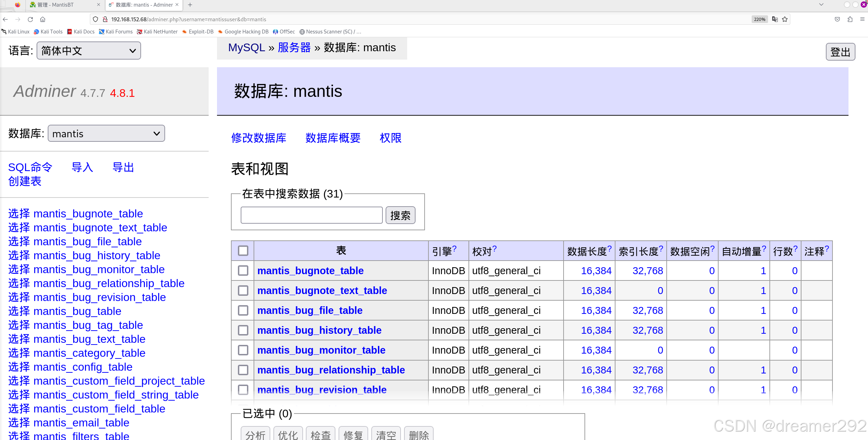Click the translate page icon in the address bar

775,20
